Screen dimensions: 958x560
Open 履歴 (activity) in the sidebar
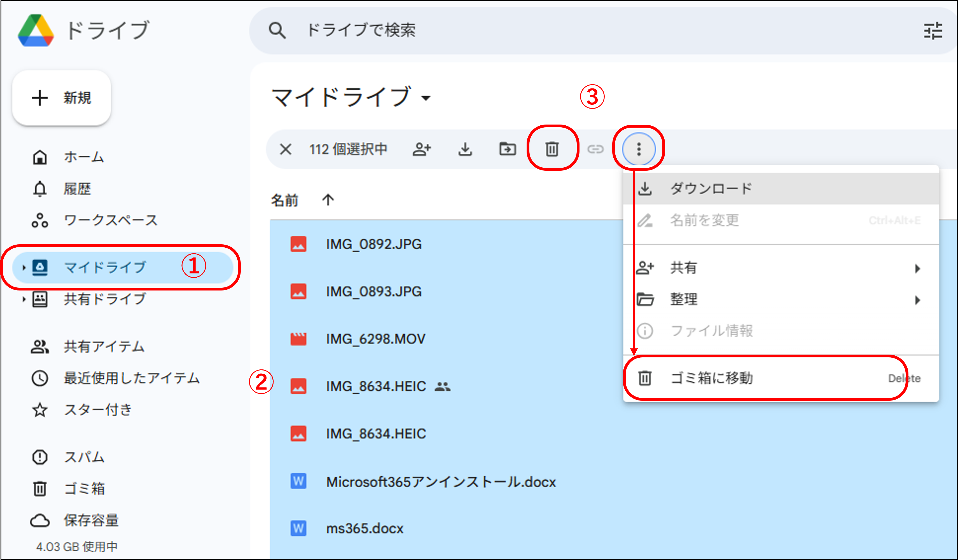tap(62, 188)
